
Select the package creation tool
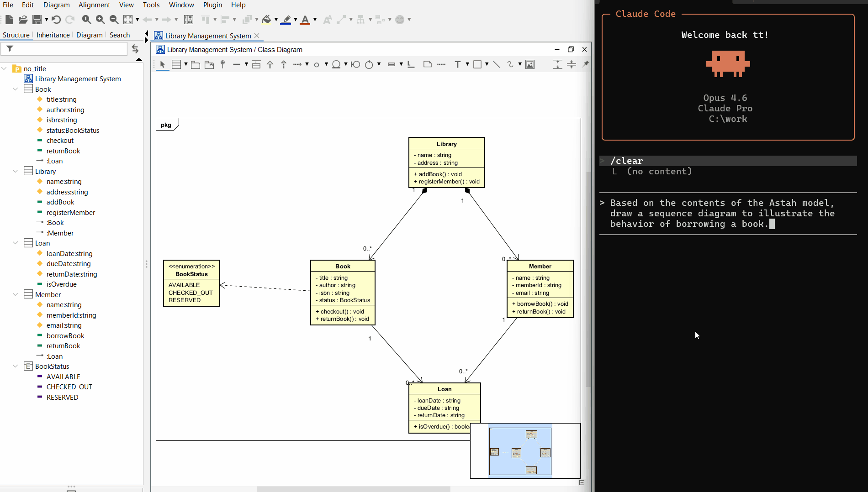(x=195, y=64)
